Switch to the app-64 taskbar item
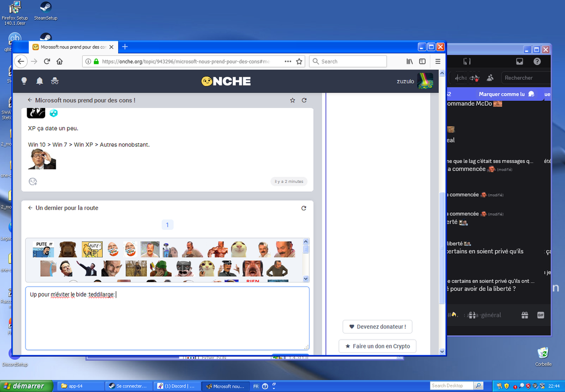565x392 pixels. [x=81, y=386]
